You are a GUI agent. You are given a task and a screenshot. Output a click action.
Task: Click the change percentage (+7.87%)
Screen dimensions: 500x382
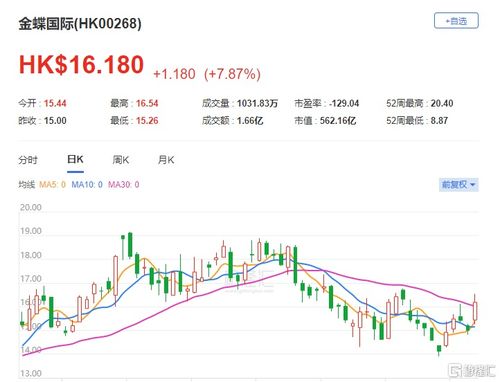tap(232, 74)
